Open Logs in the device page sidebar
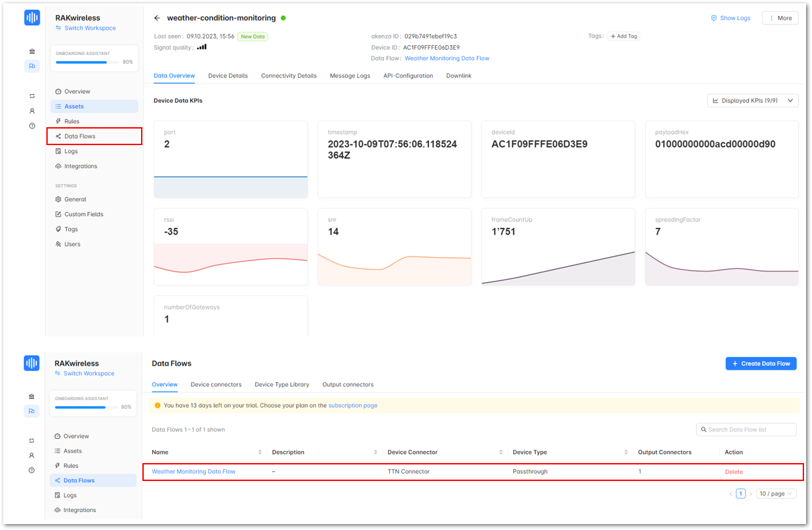The width and height of the screenshot is (812, 530). click(94, 151)
